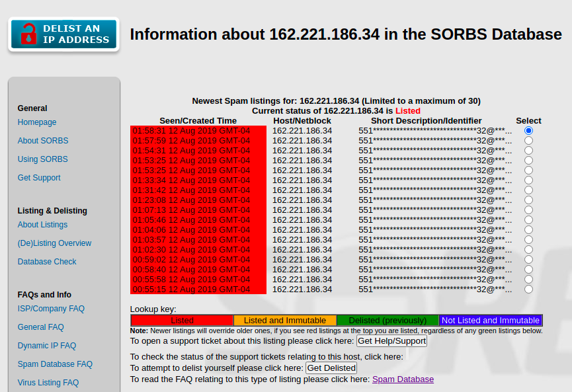
Task: Click the Get Delisted button
Action: (331, 368)
